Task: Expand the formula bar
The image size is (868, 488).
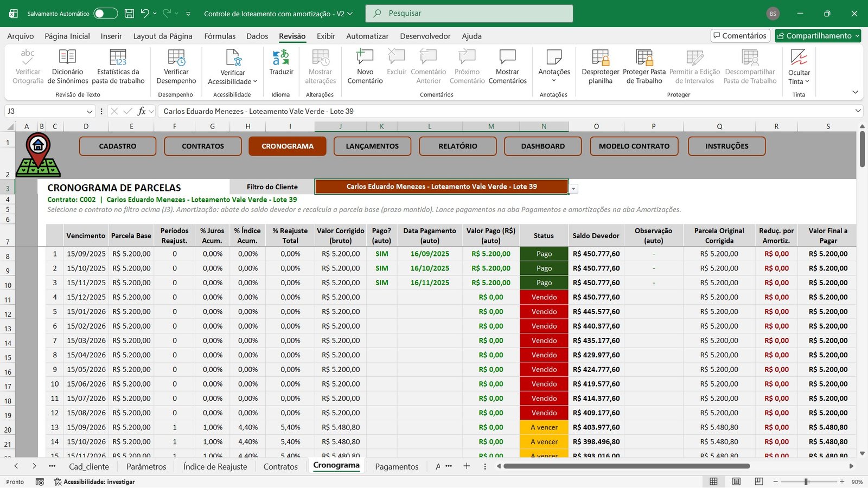Action: click(x=858, y=111)
